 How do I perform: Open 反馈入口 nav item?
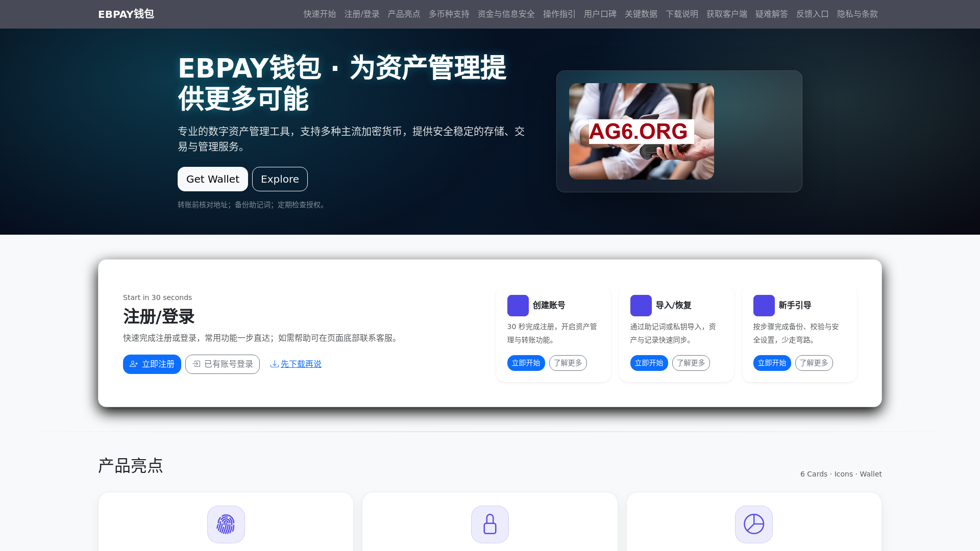(x=813, y=14)
